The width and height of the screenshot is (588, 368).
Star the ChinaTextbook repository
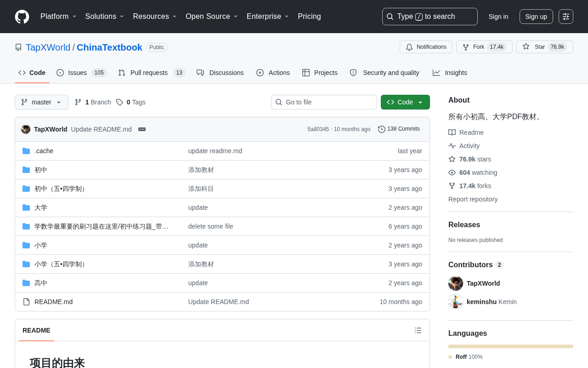pyautogui.click(x=545, y=47)
